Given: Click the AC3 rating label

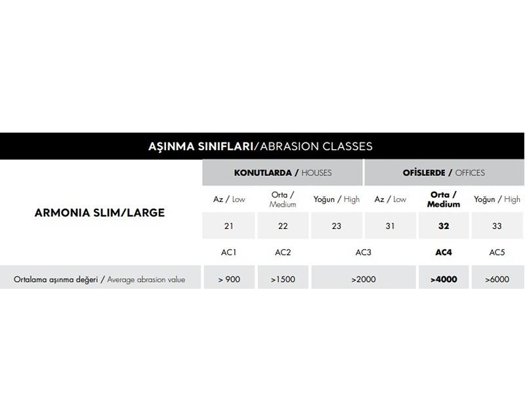Looking at the screenshot, I should pos(364,252).
